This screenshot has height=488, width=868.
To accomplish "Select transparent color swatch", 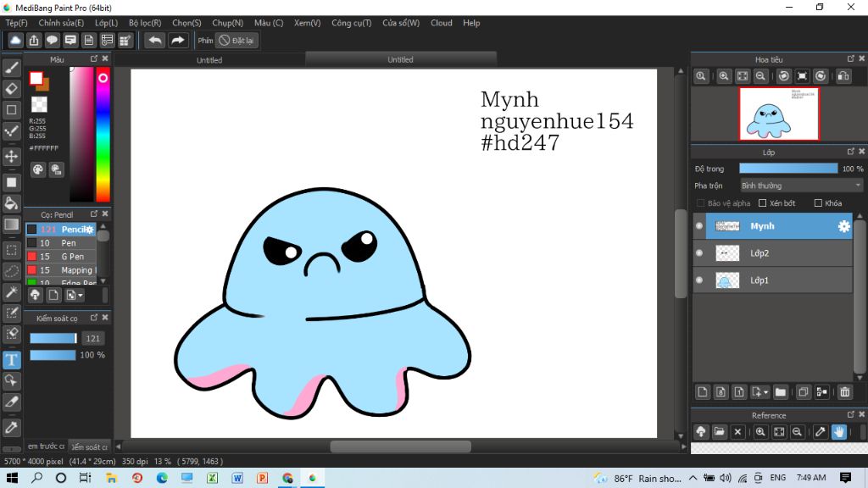I will pyautogui.click(x=39, y=104).
